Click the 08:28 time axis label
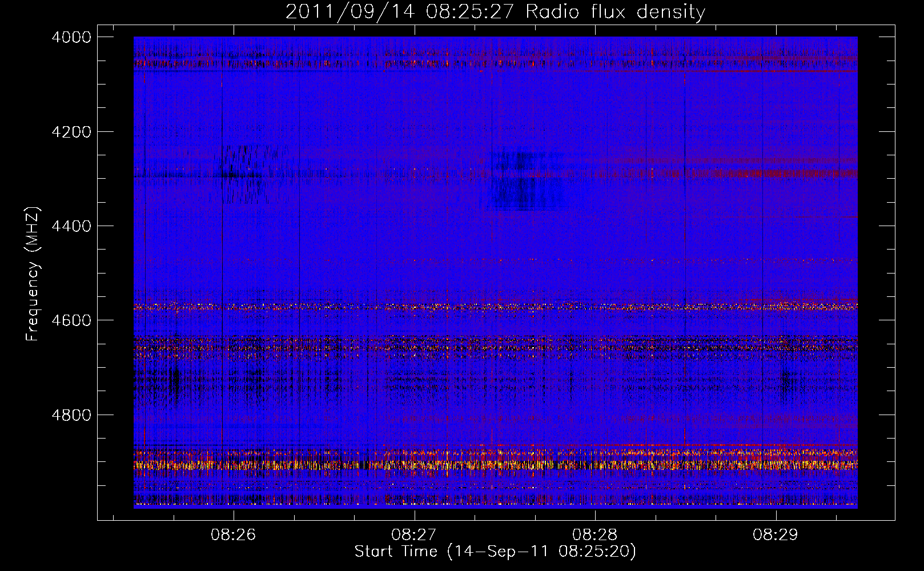The width and height of the screenshot is (924, 571). point(595,535)
